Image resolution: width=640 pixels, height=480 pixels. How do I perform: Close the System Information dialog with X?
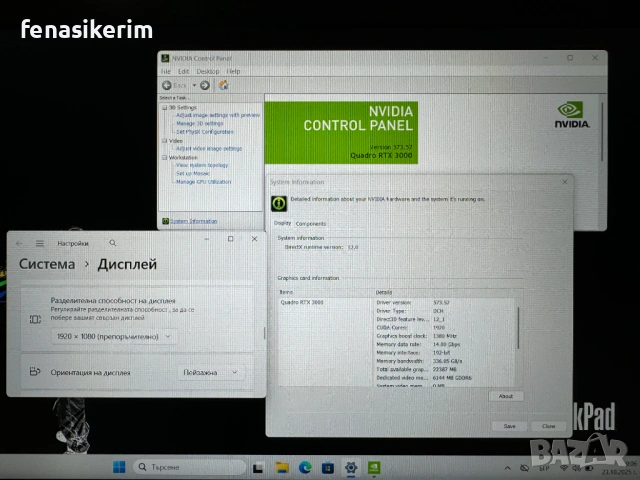pyautogui.click(x=564, y=182)
